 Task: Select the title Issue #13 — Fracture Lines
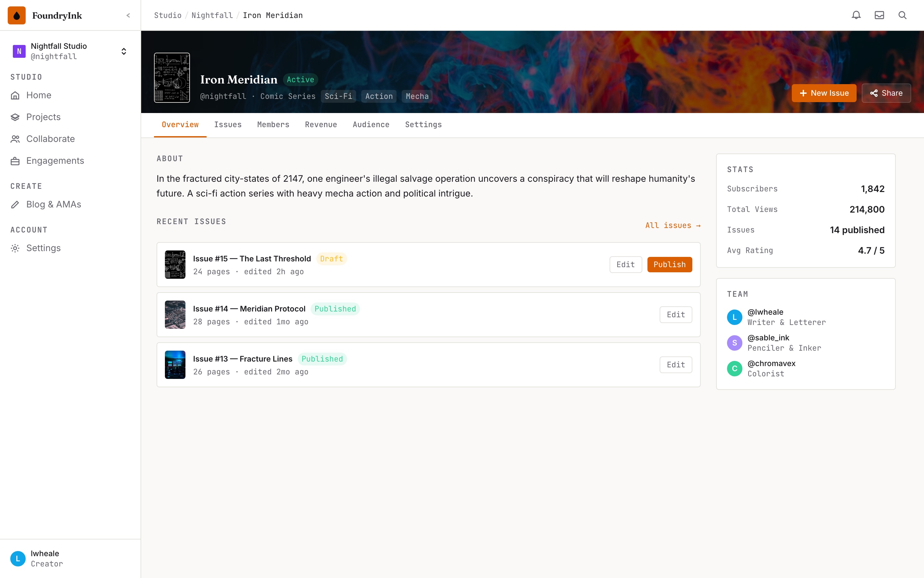click(243, 359)
